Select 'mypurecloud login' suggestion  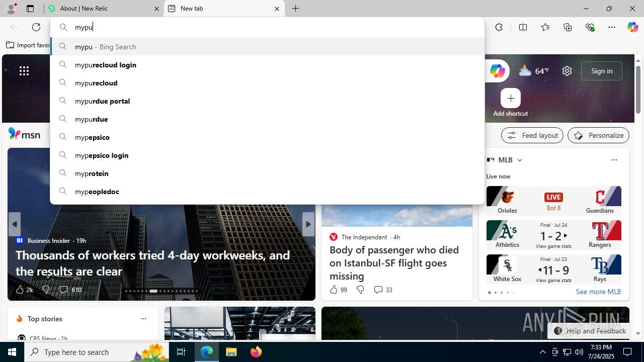click(x=267, y=65)
